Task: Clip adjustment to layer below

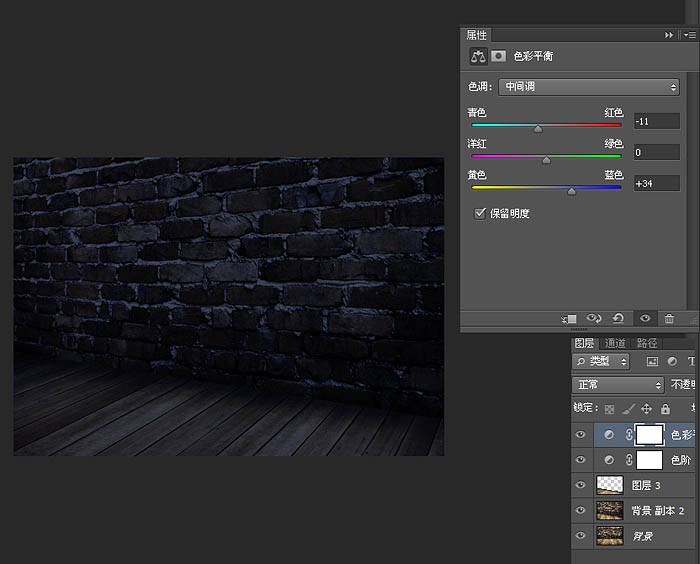Action: tap(570, 319)
